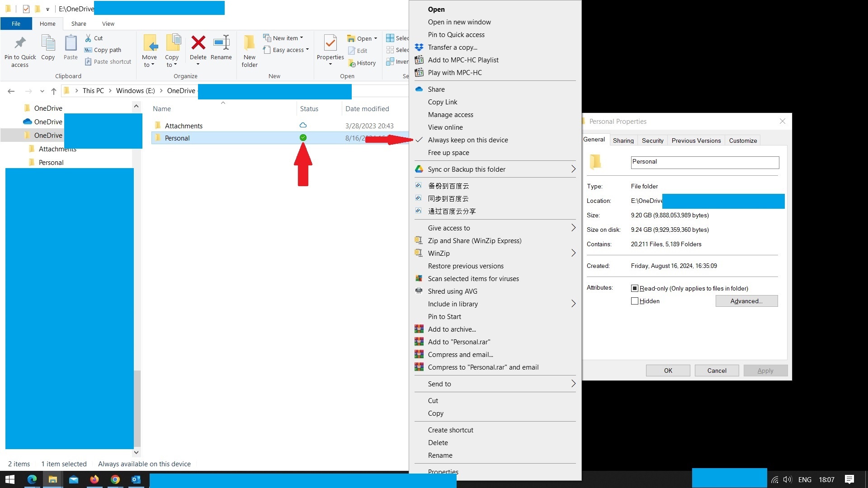Uncheck the Read-only attribute checkbox

tap(635, 288)
